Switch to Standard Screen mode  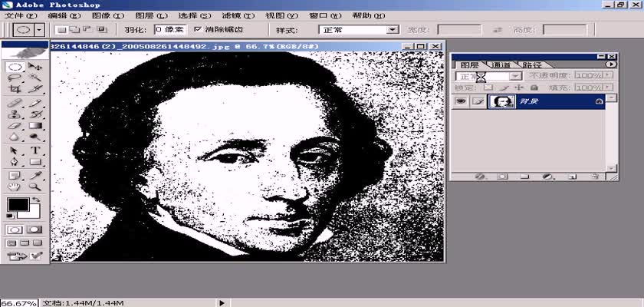pyautogui.click(x=12, y=243)
